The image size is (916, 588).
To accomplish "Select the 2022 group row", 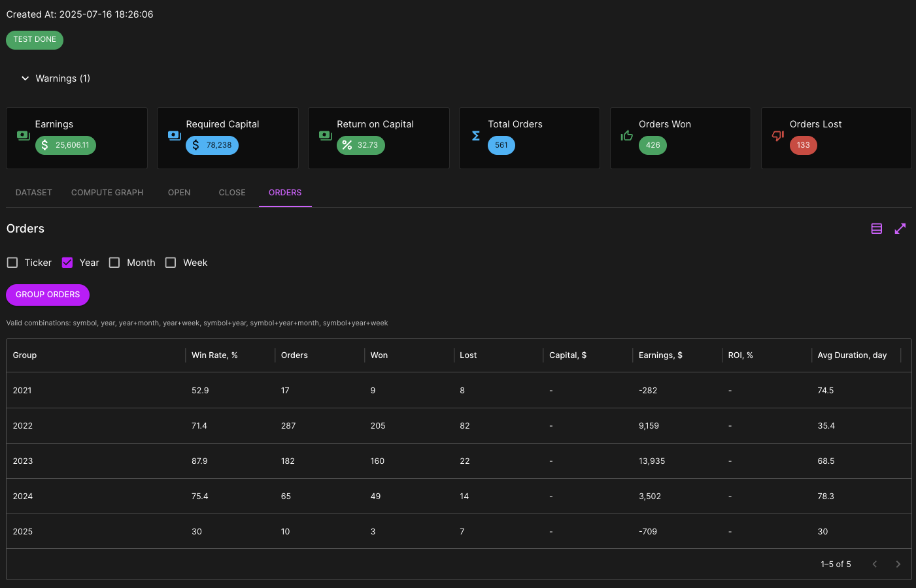I will pos(459,425).
